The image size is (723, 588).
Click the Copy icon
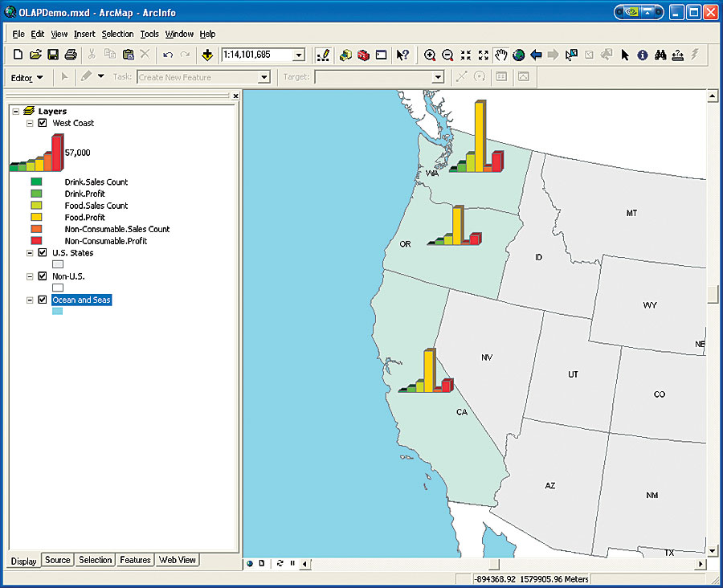tap(110, 55)
